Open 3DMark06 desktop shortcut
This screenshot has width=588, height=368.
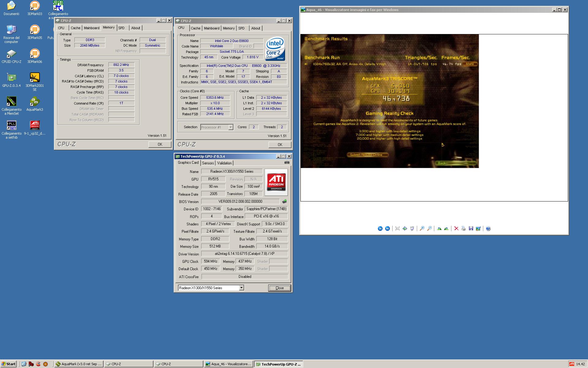click(x=35, y=56)
